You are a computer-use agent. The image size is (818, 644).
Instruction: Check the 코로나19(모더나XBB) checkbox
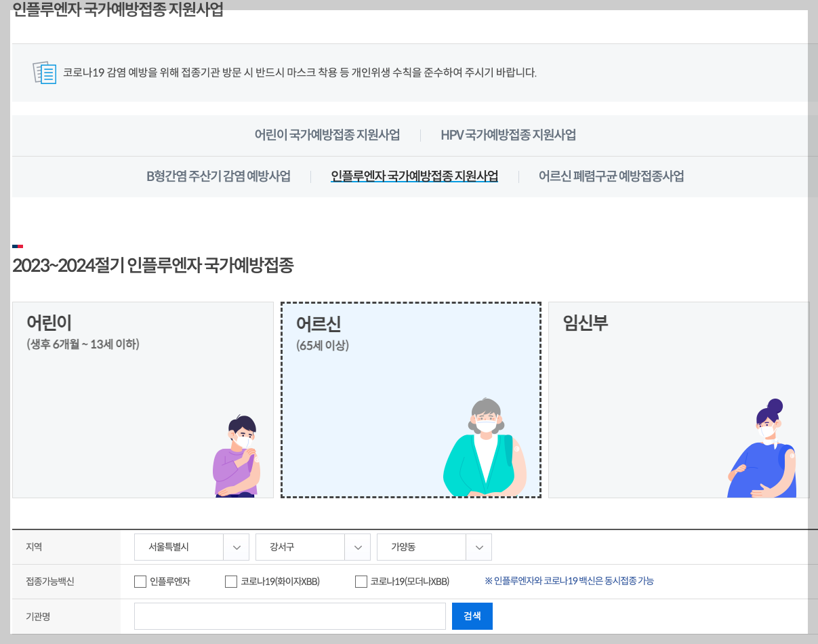click(x=361, y=582)
